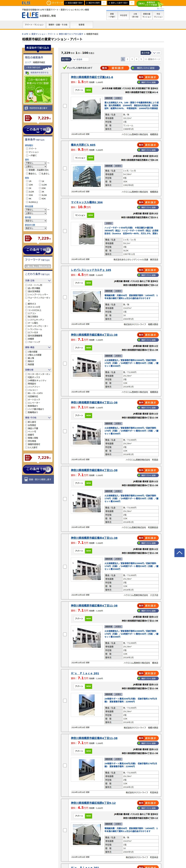The height and width of the screenshot is (868, 186).
Task: Switch to アパート・マンション tab
Action: point(34,25)
